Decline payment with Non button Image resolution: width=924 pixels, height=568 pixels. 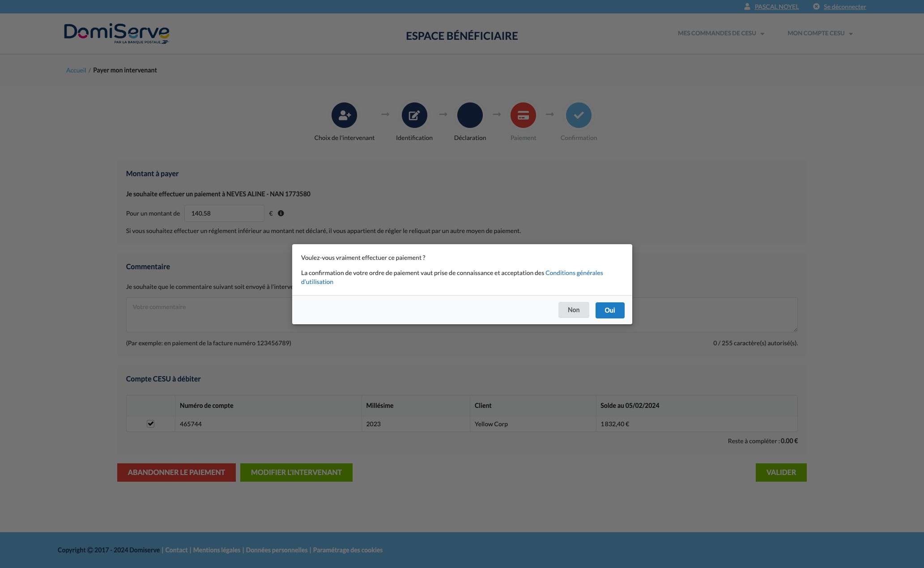573,310
